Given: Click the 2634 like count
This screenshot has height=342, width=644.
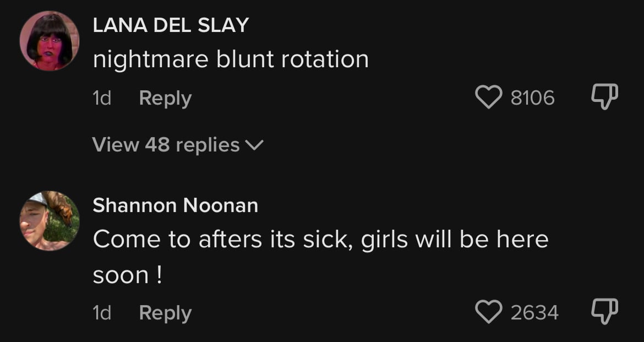Looking at the screenshot, I should [x=535, y=312].
